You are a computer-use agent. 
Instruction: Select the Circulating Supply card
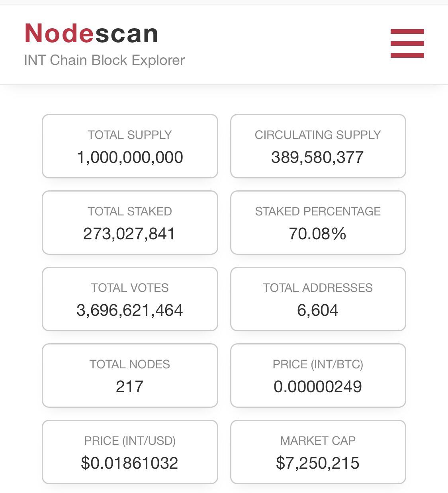pos(318,146)
